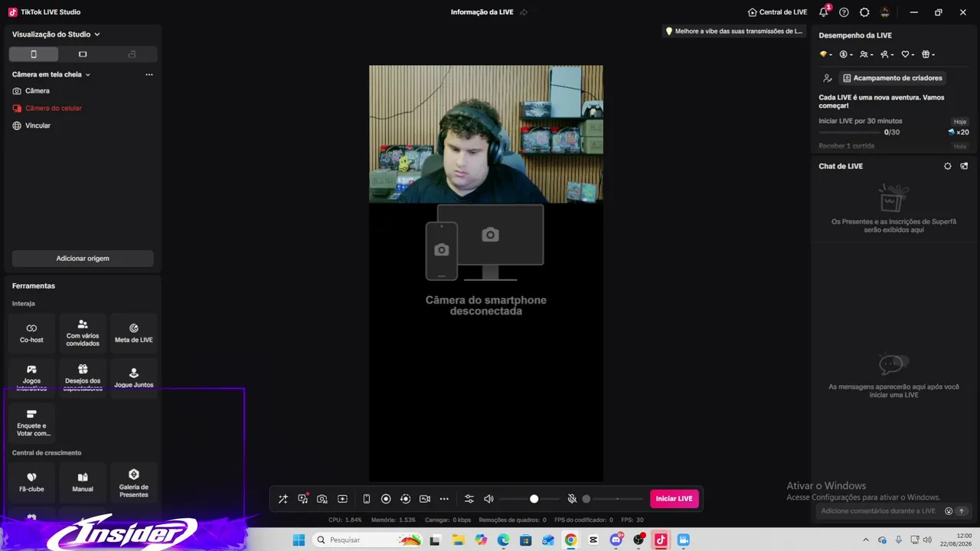
Task: Click Adicionar origem button
Action: (x=83, y=259)
